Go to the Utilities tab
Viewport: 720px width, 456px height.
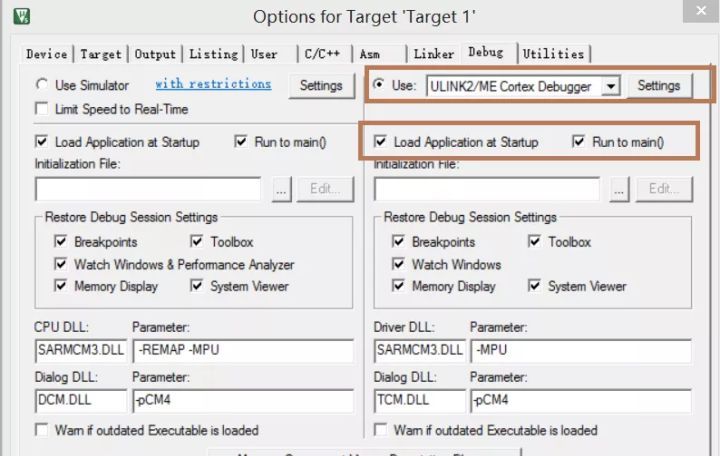tap(552, 54)
